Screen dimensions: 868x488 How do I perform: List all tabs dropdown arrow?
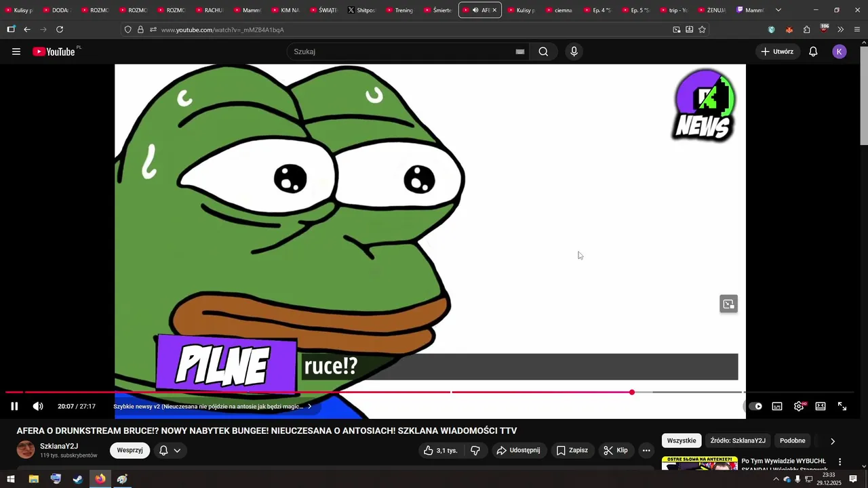(x=778, y=10)
